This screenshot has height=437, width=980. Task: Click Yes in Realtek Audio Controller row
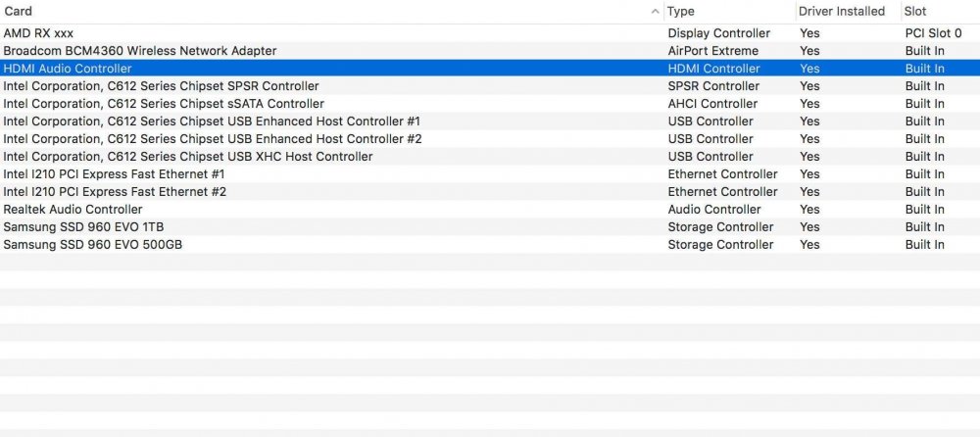coord(809,209)
